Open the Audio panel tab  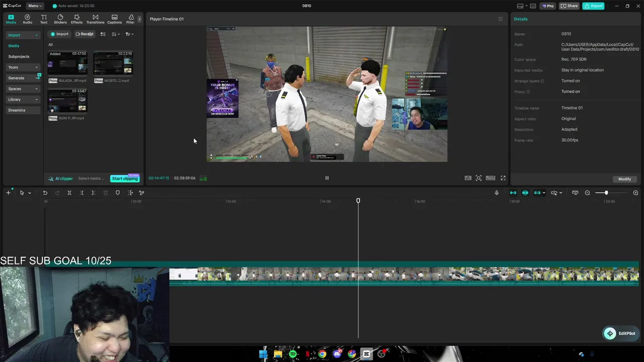click(27, 19)
